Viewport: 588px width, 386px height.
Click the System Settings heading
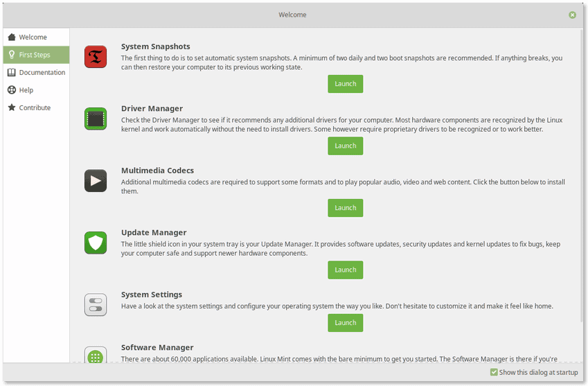[x=152, y=295]
